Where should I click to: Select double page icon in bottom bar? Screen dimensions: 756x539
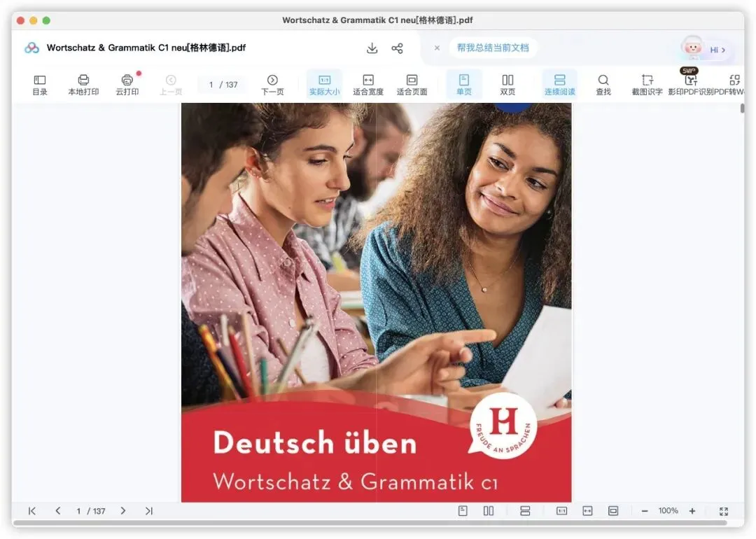pos(489,510)
